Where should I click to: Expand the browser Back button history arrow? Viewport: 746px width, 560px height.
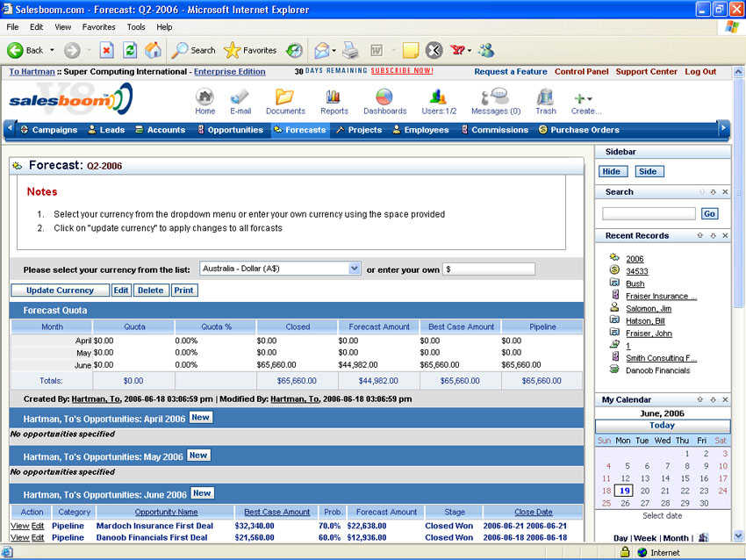click(x=53, y=51)
